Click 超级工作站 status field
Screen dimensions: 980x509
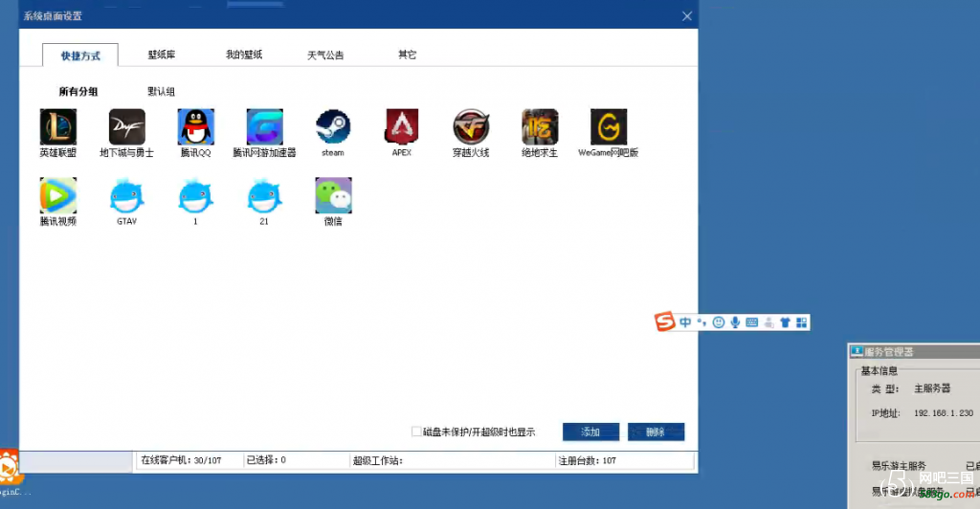point(453,460)
